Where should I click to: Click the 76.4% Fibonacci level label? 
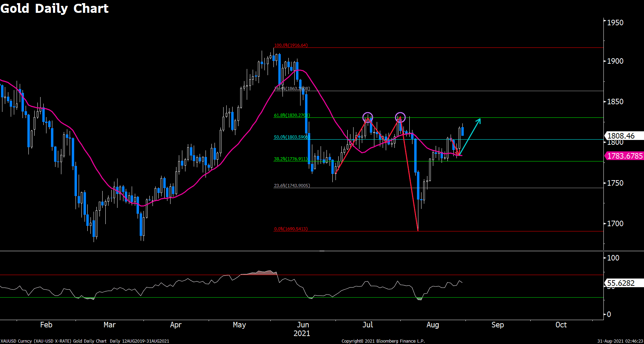[292, 89]
